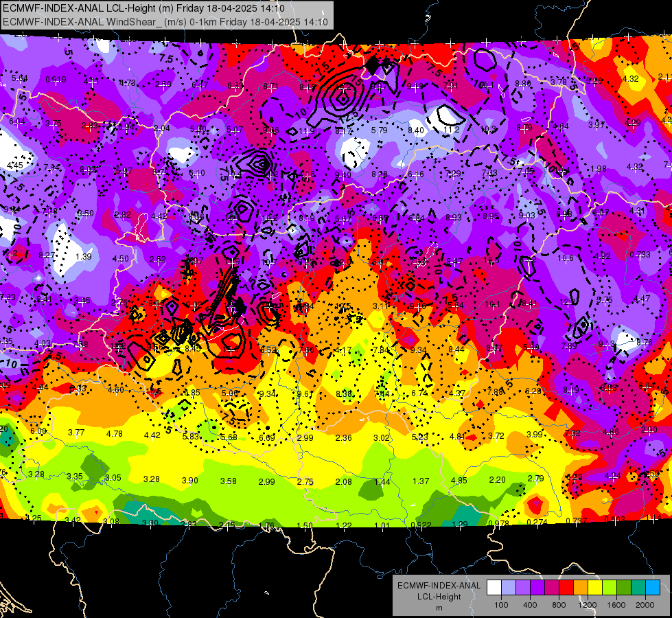Click the legend label 1600
The height and width of the screenshot is (618, 672).
coord(616,605)
